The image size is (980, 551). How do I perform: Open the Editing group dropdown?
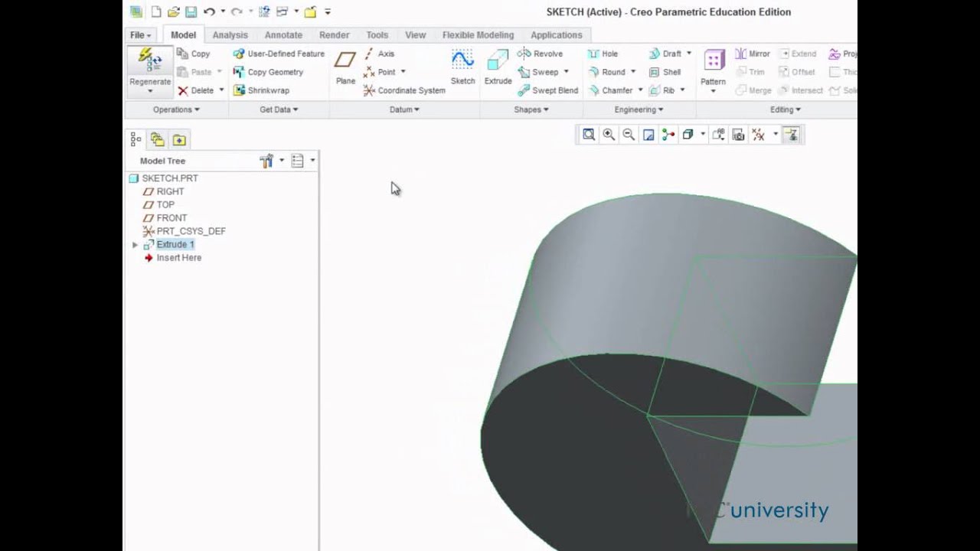pyautogui.click(x=785, y=109)
